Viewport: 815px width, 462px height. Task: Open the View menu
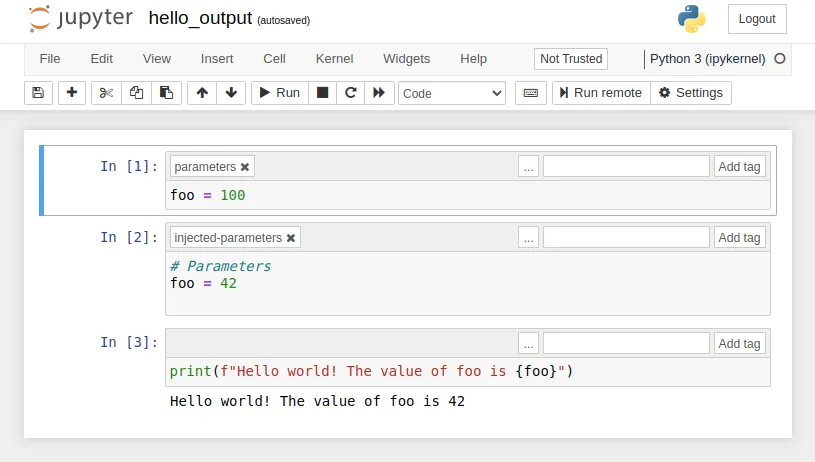pos(157,59)
